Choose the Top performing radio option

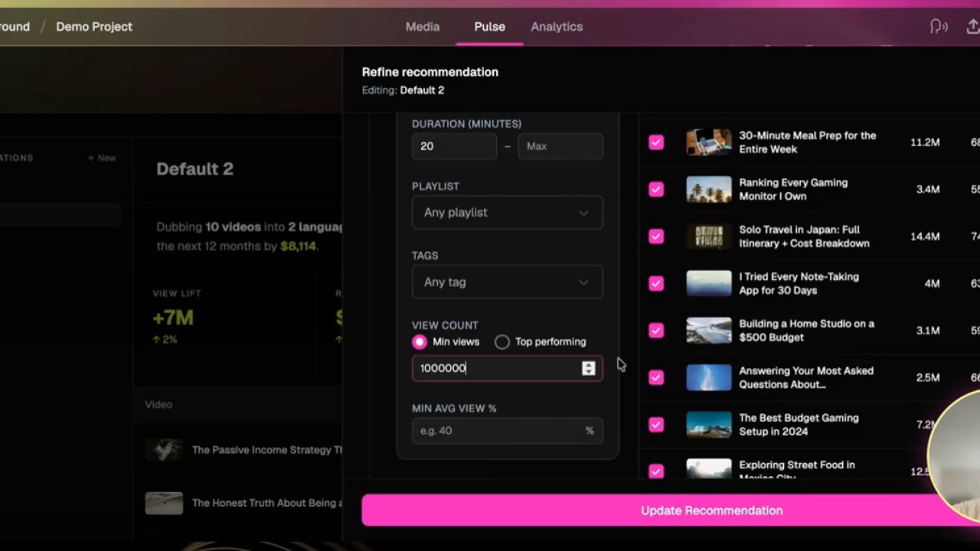coord(502,342)
